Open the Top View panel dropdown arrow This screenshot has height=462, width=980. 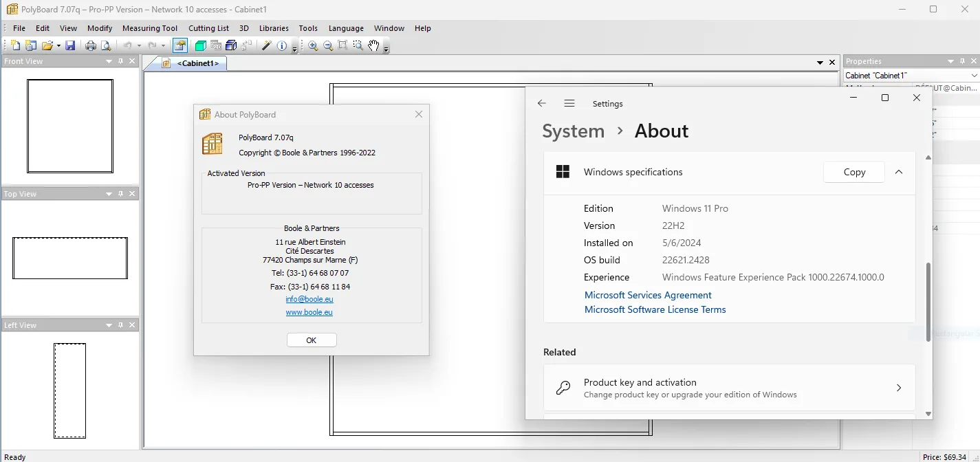(x=109, y=194)
